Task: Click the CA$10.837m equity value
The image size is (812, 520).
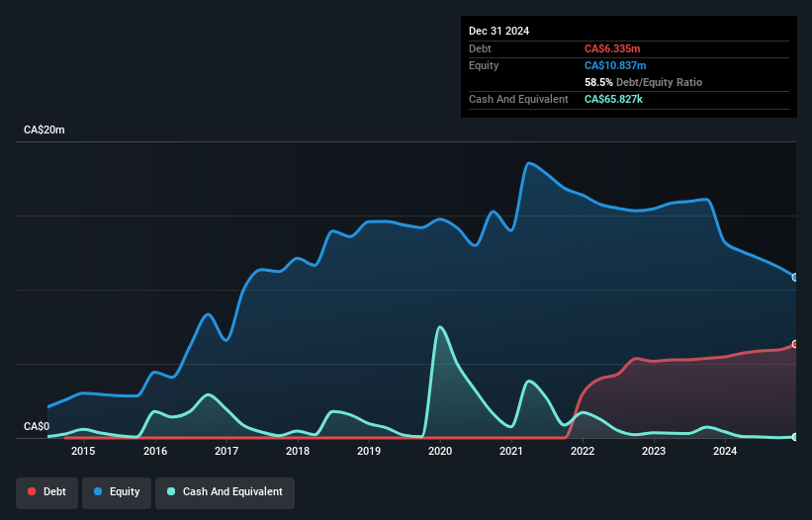Action: [x=615, y=65]
